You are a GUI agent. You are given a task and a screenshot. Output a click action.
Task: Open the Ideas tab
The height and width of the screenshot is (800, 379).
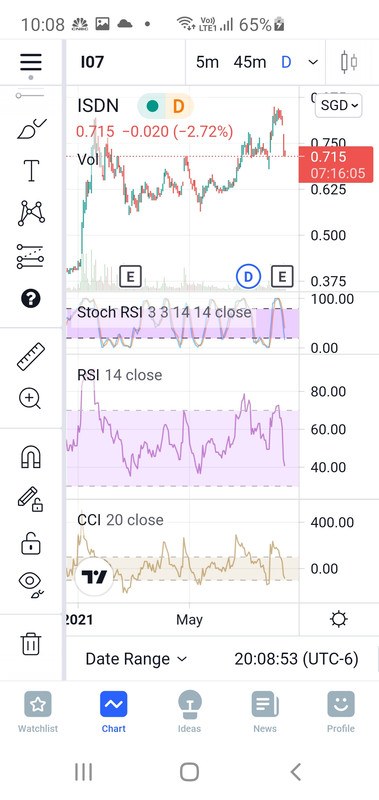pyautogui.click(x=189, y=713)
